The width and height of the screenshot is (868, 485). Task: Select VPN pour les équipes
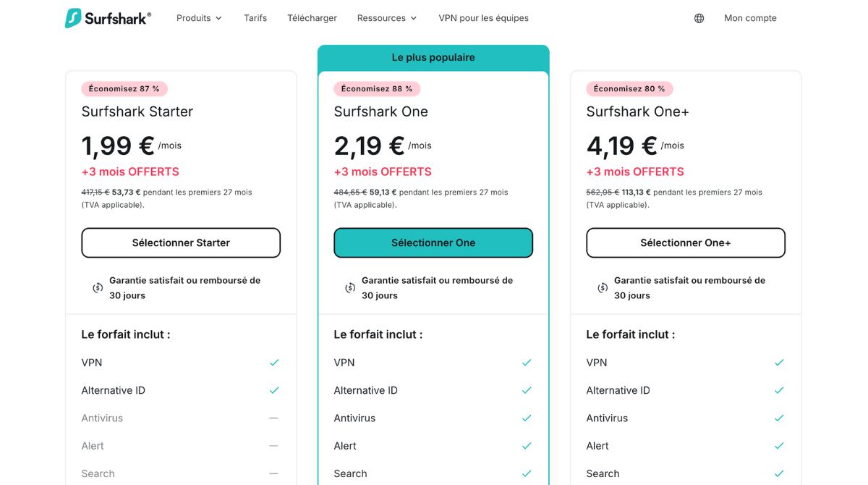(x=483, y=17)
